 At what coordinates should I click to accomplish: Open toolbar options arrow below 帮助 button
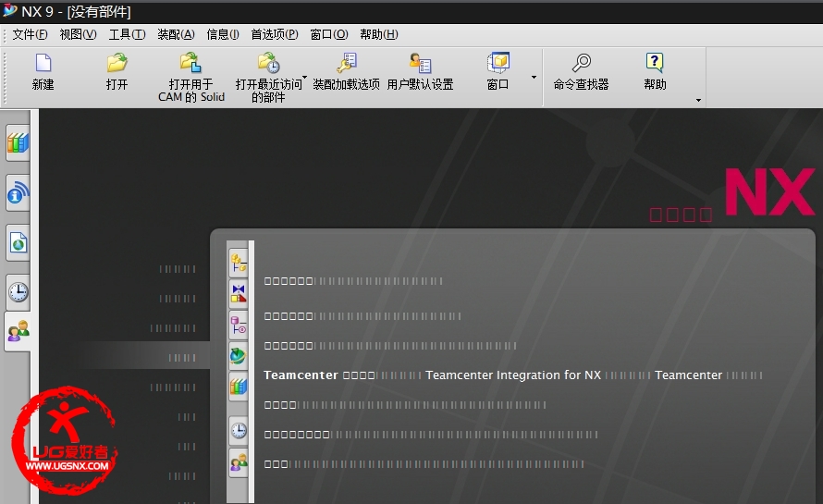point(698,100)
